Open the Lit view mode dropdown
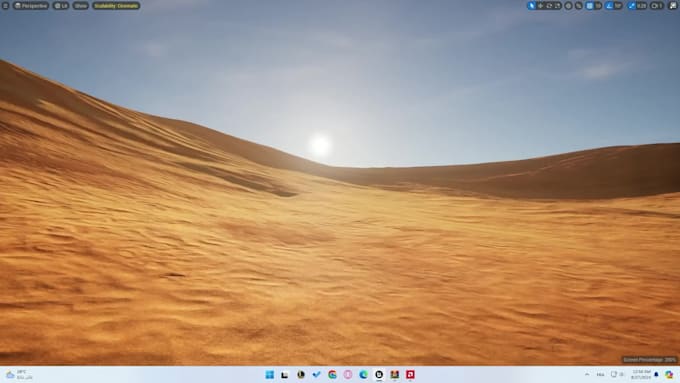The height and width of the screenshot is (383, 680). pos(61,6)
